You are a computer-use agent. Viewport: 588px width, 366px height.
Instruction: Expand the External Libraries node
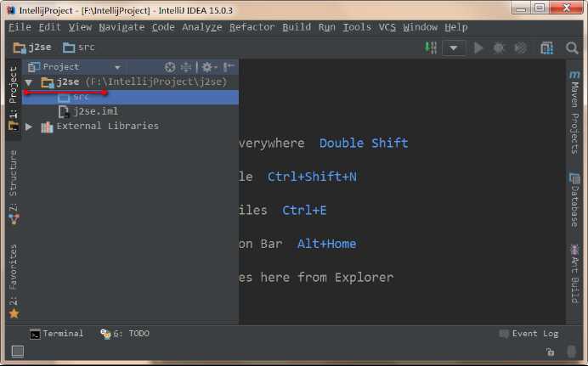click(29, 127)
